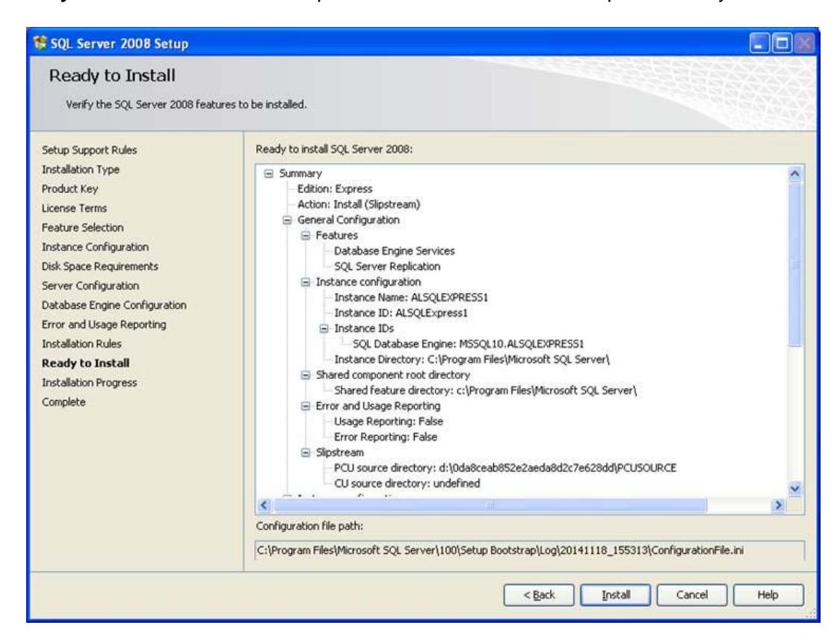The height and width of the screenshot is (643, 840).
Task: Collapse the Error and Usage Reporting tree node
Action: [x=306, y=406]
